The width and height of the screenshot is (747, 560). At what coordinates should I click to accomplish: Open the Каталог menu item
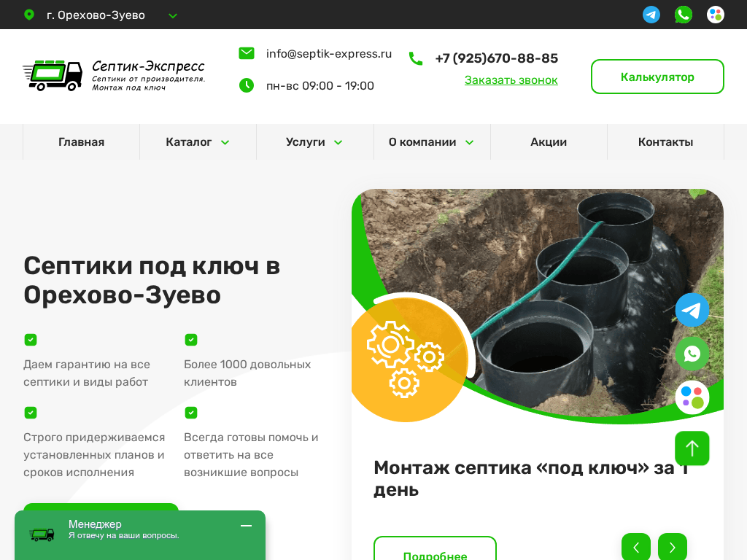click(189, 142)
